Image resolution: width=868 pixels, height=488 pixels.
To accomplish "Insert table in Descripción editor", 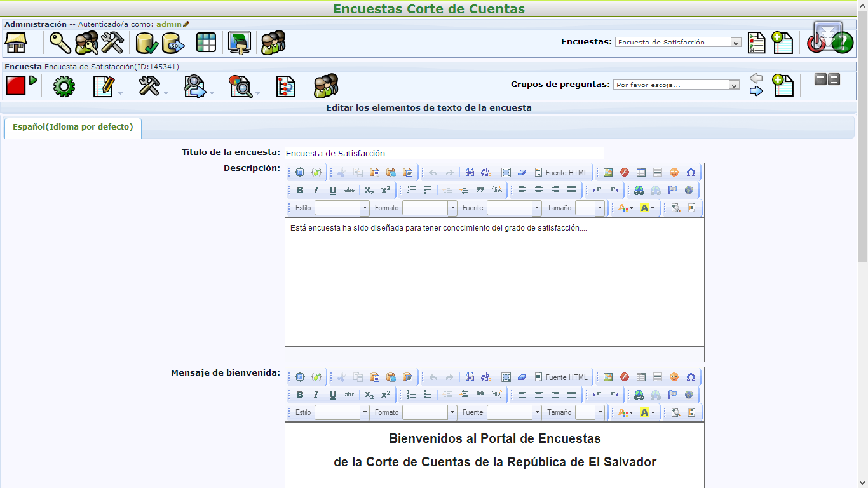I will click(641, 172).
